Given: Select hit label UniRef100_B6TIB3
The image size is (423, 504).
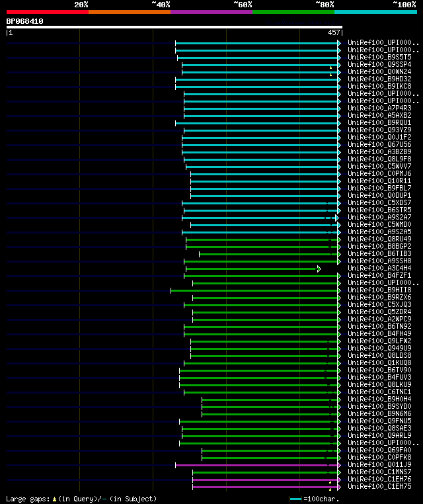Looking at the screenshot, I should pos(379,253).
